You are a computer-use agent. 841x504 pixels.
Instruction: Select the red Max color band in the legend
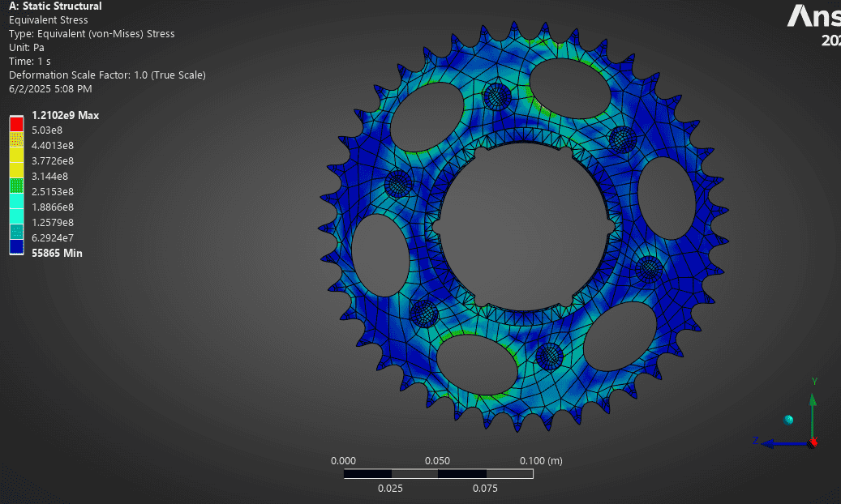15,122
